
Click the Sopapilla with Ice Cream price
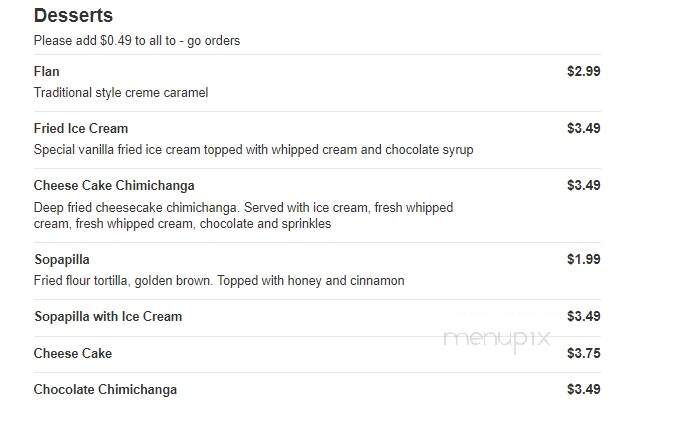click(583, 316)
